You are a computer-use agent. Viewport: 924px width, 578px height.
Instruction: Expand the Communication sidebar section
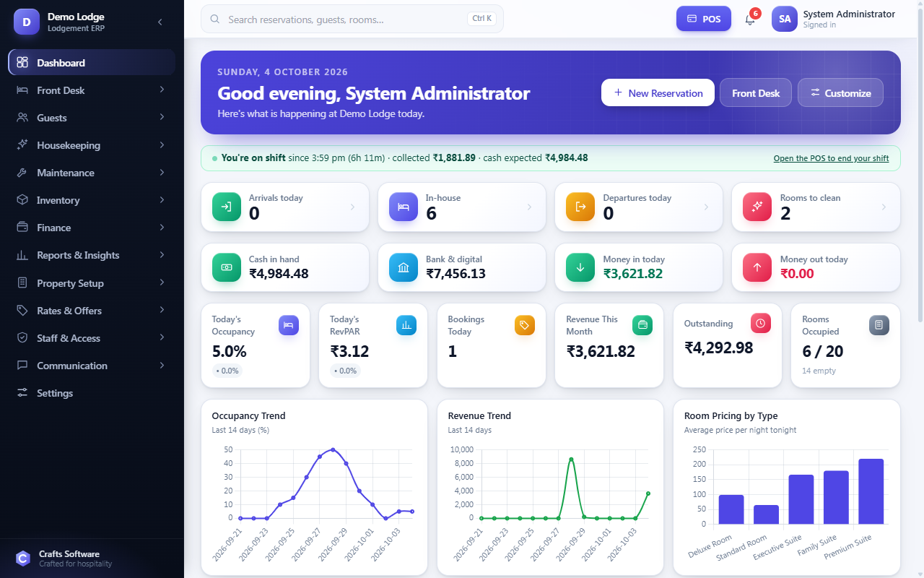tap(92, 366)
